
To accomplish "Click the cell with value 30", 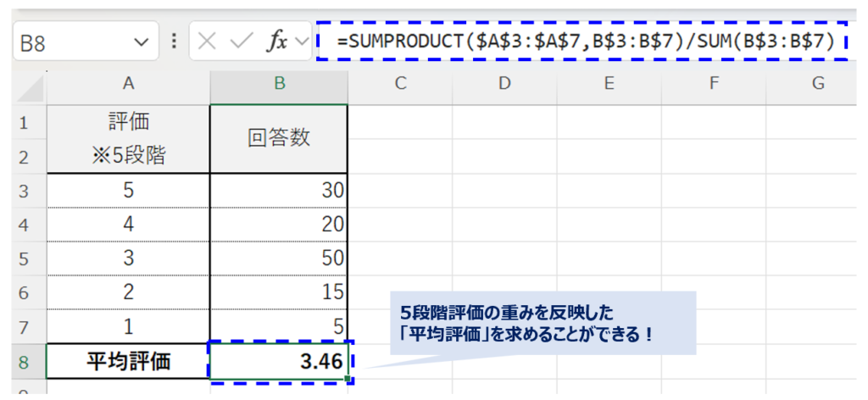I will 280,191.
